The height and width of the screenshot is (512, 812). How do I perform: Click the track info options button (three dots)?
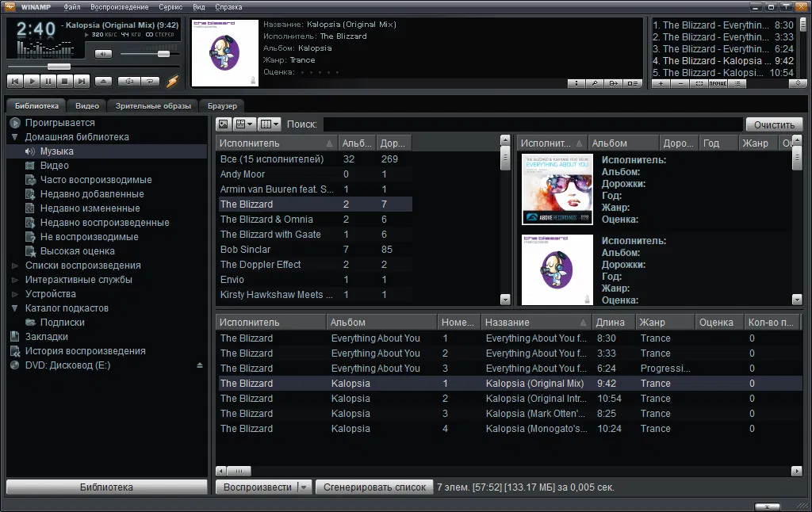click(x=576, y=83)
